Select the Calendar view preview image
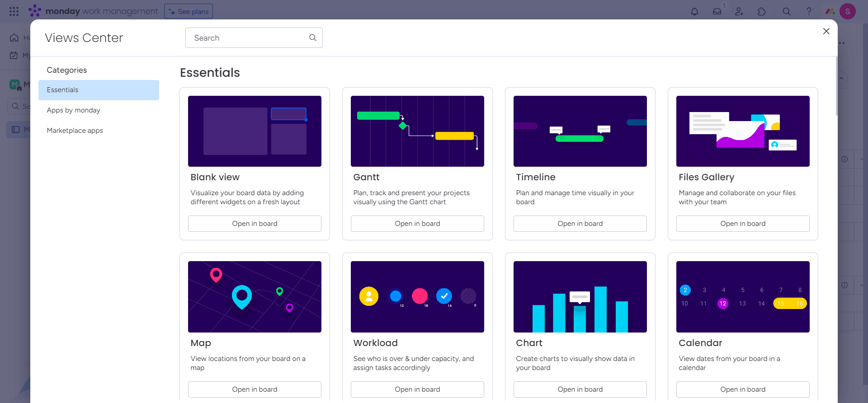Screen dimensions: 868x403 point(743,297)
